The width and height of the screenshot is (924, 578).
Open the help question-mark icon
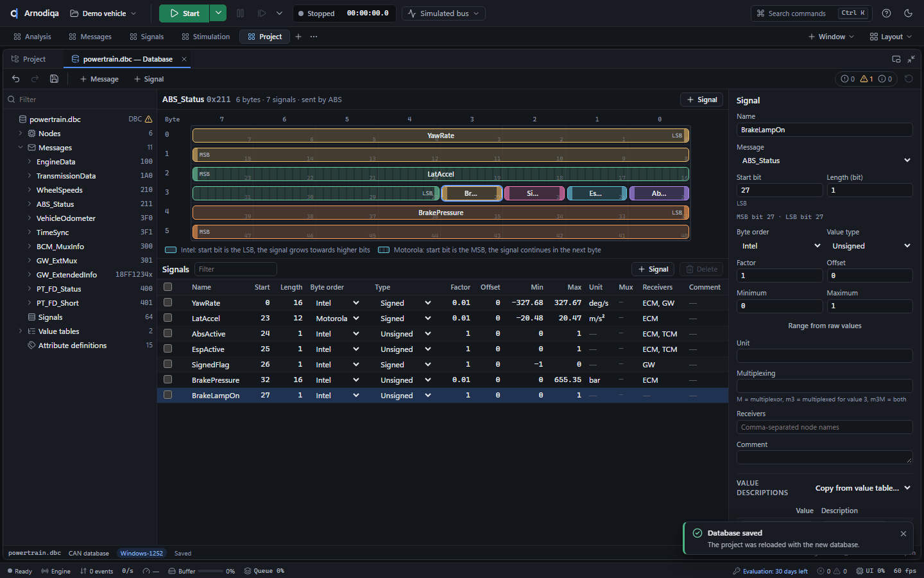pos(886,13)
